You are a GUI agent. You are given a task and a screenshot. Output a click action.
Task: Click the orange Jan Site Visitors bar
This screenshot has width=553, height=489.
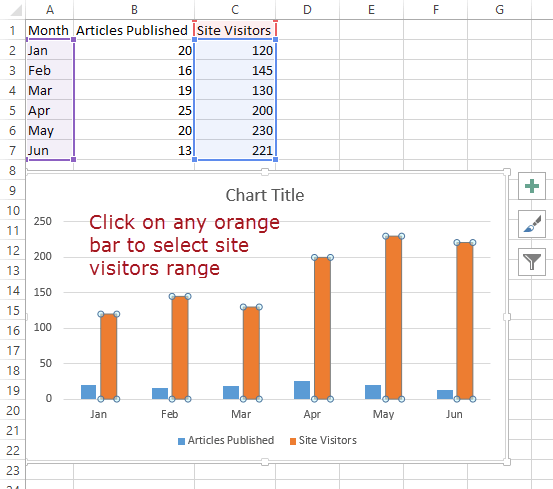pos(109,356)
